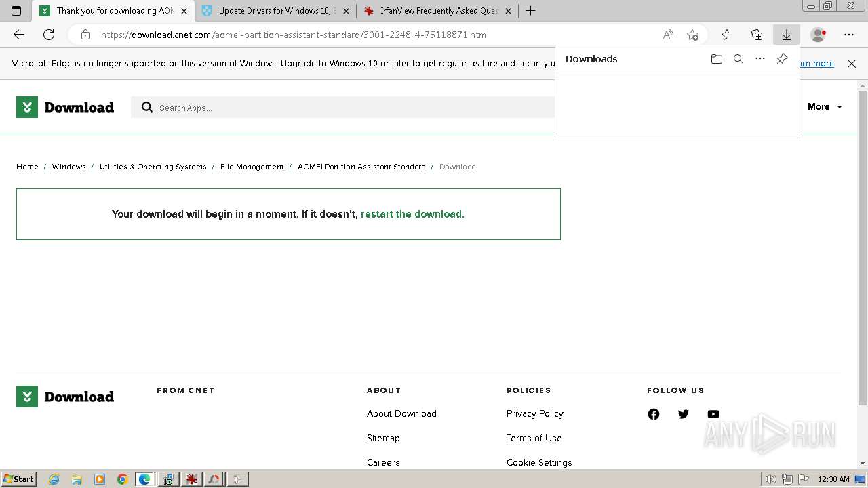The image size is (868, 488).
Task: Toggle the Downloads toolbar button
Action: pos(787,35)
